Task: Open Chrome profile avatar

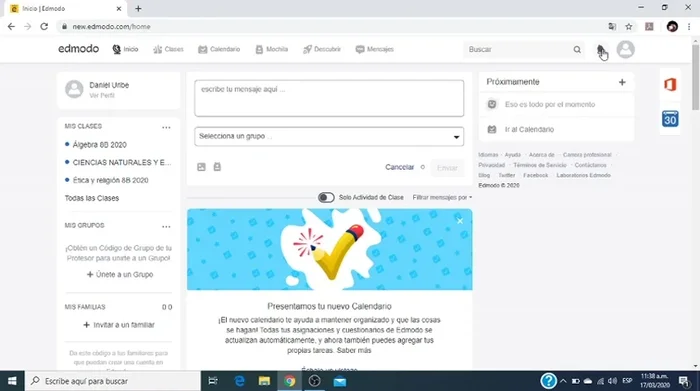Action: point(672,27)
